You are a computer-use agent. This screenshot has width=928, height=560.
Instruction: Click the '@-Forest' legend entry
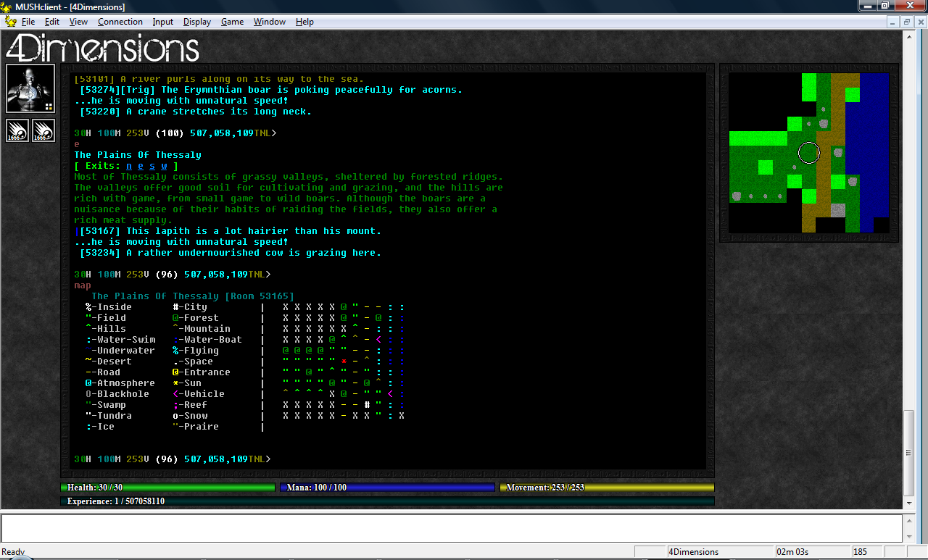point(196,318)
